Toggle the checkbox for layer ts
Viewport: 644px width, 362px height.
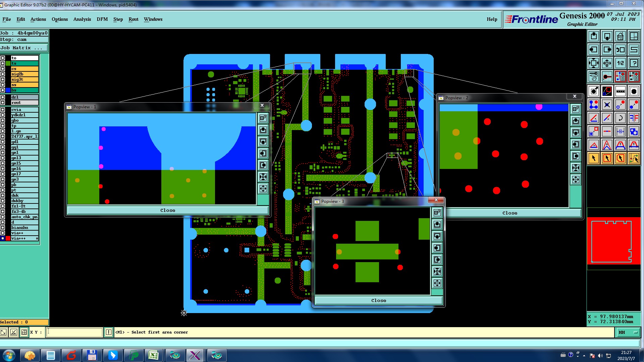3,63
